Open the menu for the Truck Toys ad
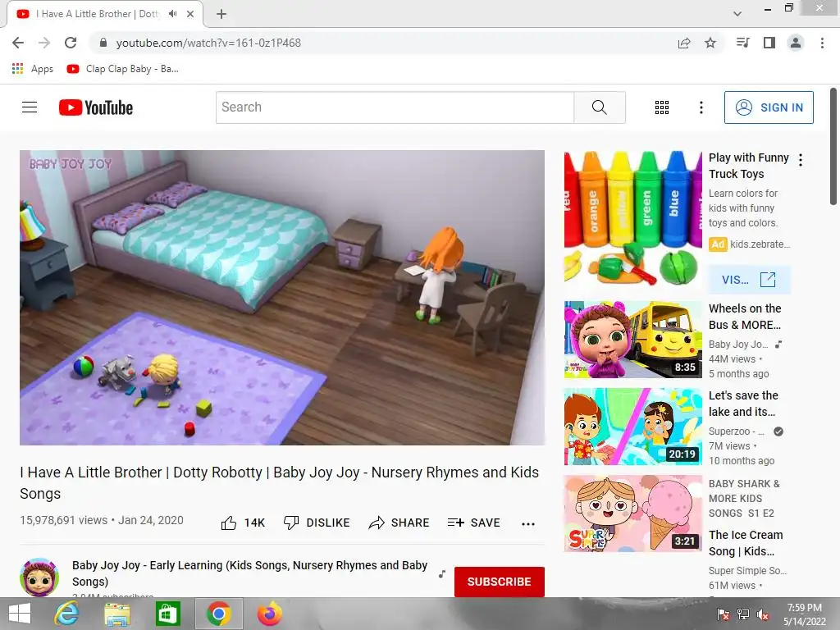Viewport: 840px width, 630px height. 801,160
